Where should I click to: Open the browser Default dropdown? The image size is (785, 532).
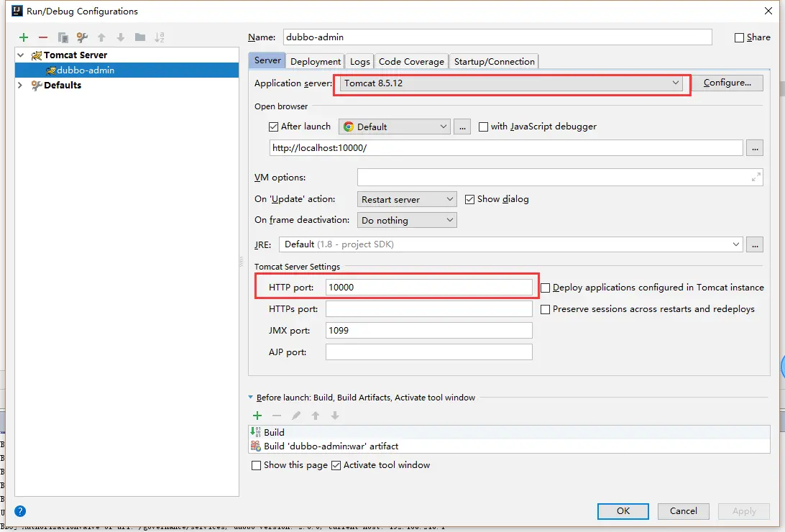click(395, 127)
